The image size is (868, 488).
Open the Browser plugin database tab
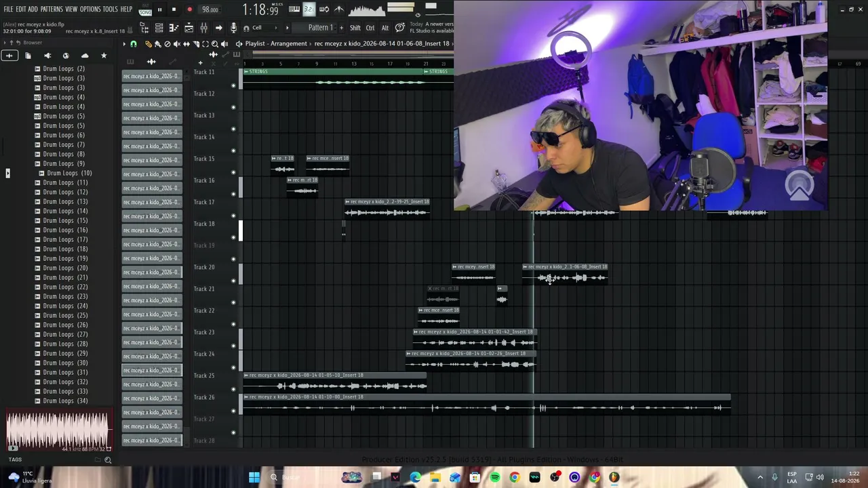[x=66, y=56]
